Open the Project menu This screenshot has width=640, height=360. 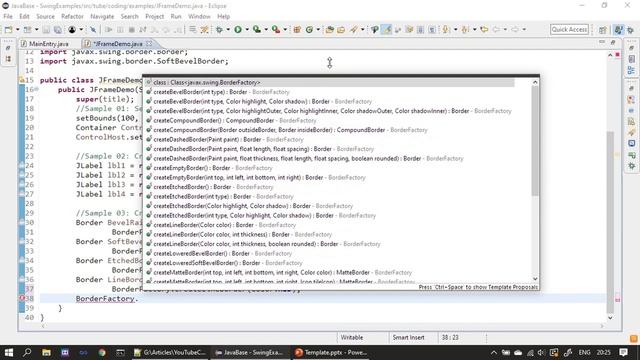click(x=155, y=16)
